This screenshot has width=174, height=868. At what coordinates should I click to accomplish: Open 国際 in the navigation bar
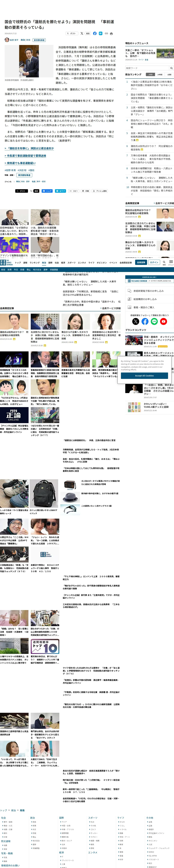click(50, 262)
